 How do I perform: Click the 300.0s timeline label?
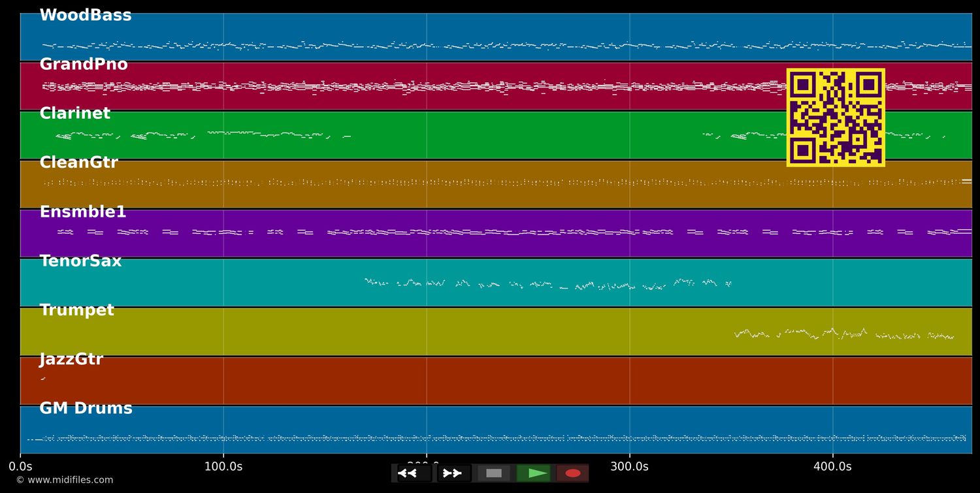click(x=629, y=466)
